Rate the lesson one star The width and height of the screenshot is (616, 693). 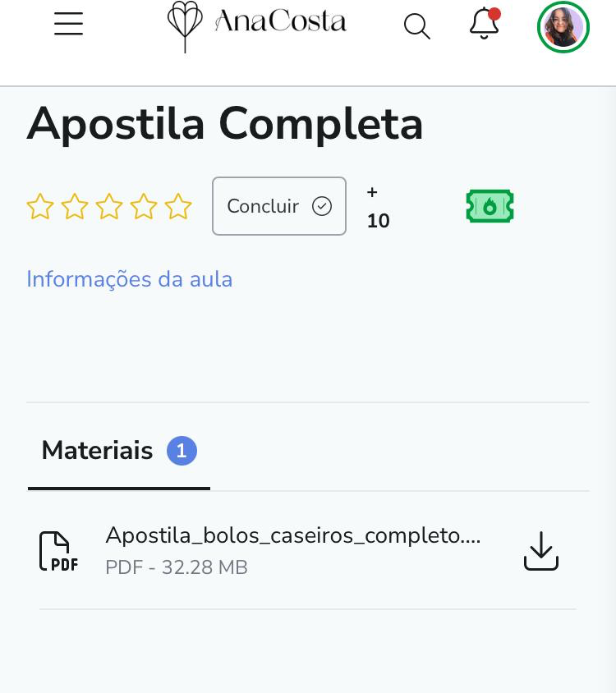click(x=39, y=207)
